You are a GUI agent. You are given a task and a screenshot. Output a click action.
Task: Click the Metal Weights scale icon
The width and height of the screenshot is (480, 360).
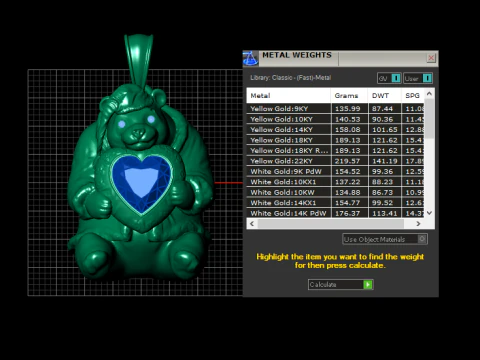point(250,58)
